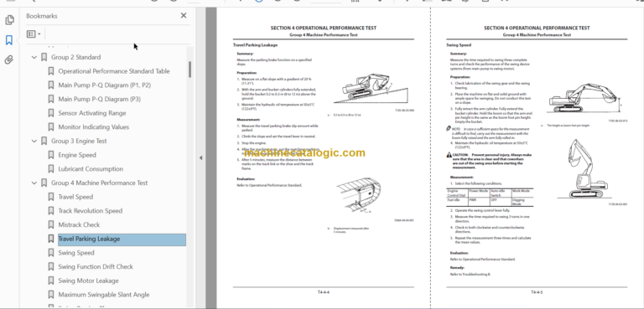The height and width of the screenshot is (309, 644).
Task: Click the swing measurement conditions table
Action: pyautogui.click(x=490, y=198)
